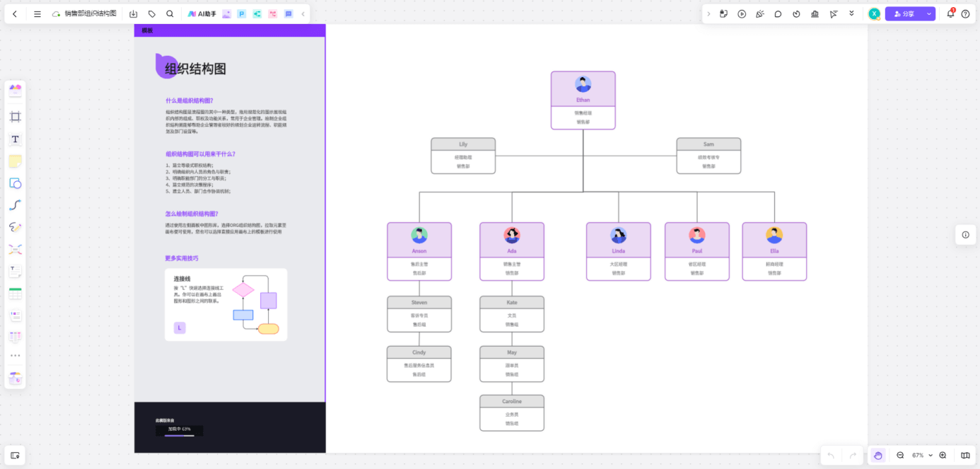This screenshot has width=980, height=469.
Task: Toggle the hand pan tool
Action: [x=877, y=456]
